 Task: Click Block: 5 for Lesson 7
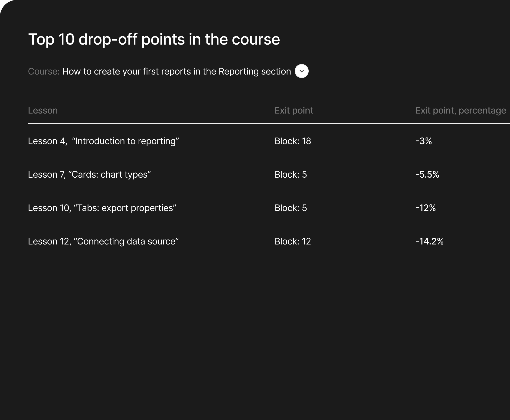(291, 174)
